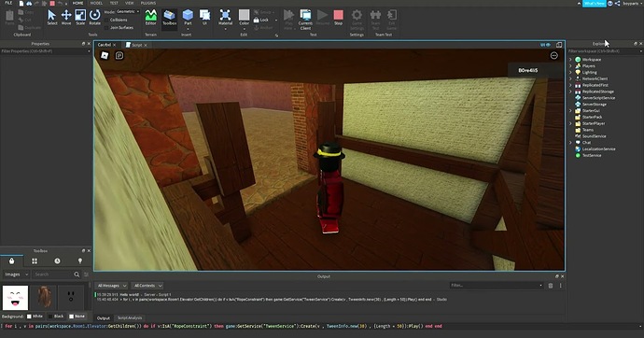
Task: Open the Color dropdown arrow in ribbon
Action: (x=244, y=29)
